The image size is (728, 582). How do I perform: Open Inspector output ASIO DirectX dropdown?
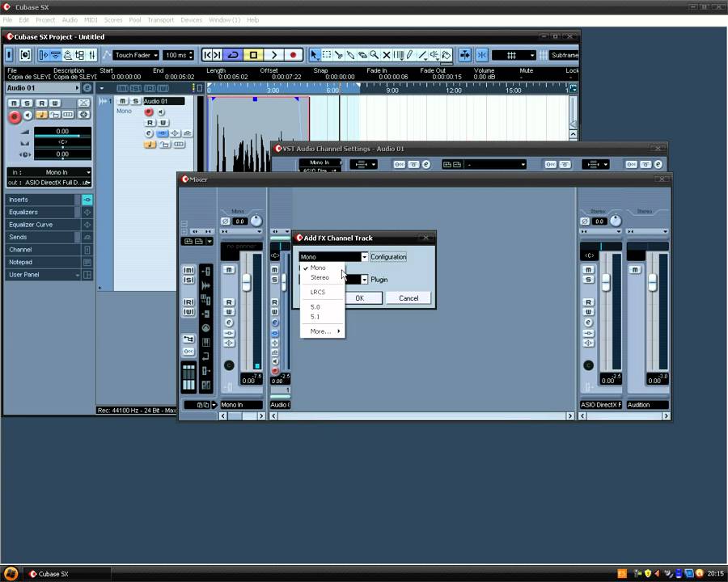49,183
